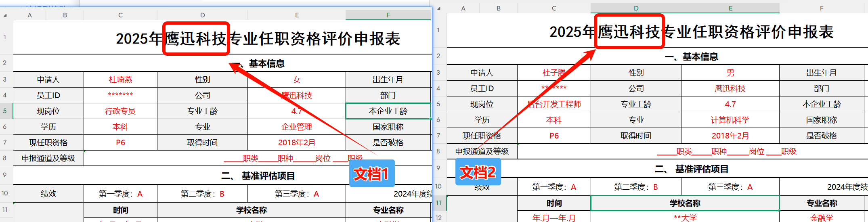Click select-all corner in left spreadsheet
The height and width of the screenshot is (222, 868).
pos(6,15)
